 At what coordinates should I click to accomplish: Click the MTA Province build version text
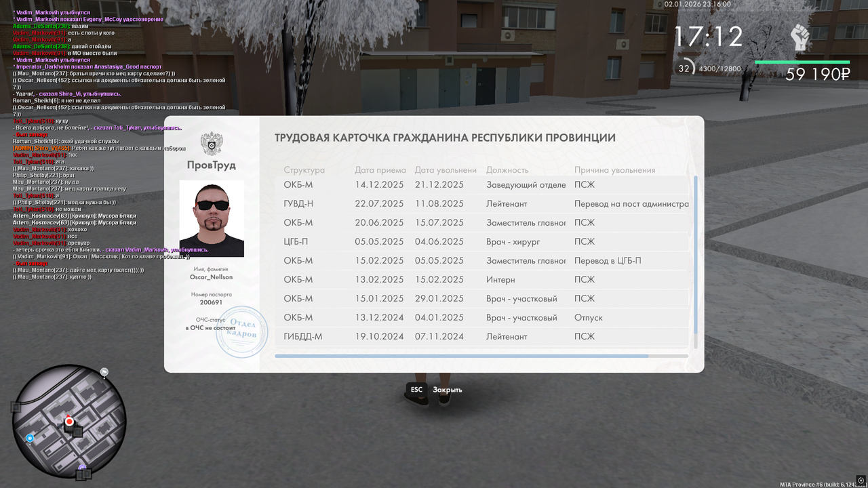(821, 484)
